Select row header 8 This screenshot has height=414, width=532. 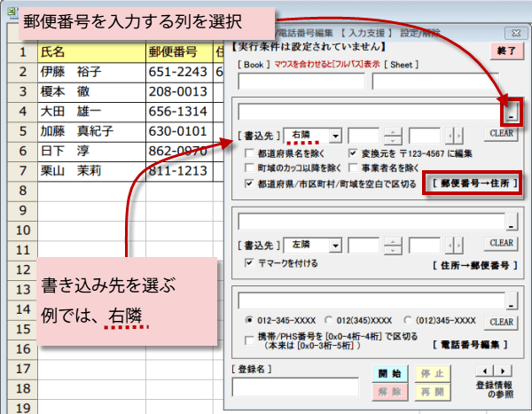tap(22, 191)
